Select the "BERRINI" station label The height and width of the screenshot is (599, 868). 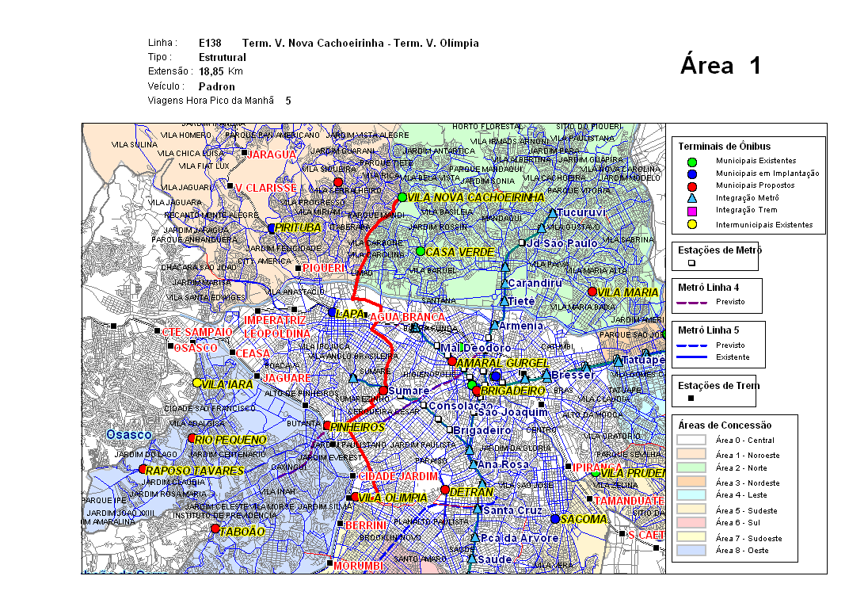tap(366, 525)
